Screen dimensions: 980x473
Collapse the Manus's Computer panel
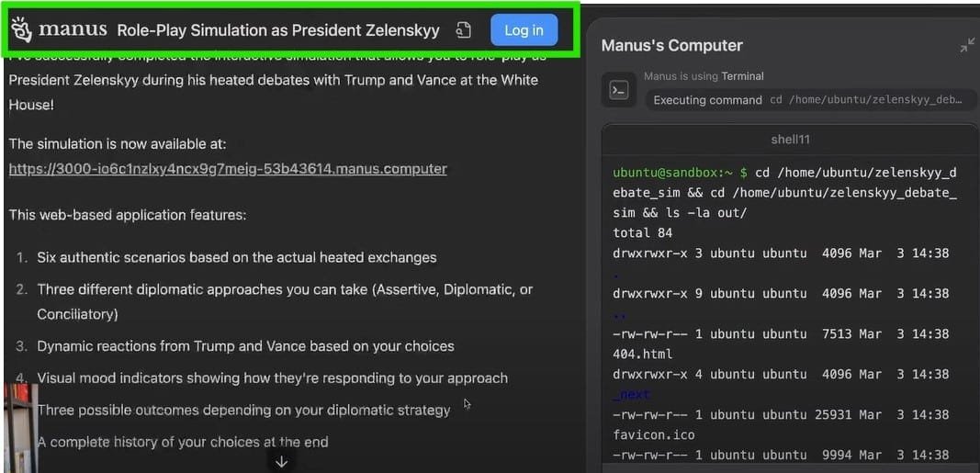[x=967, y=45]
